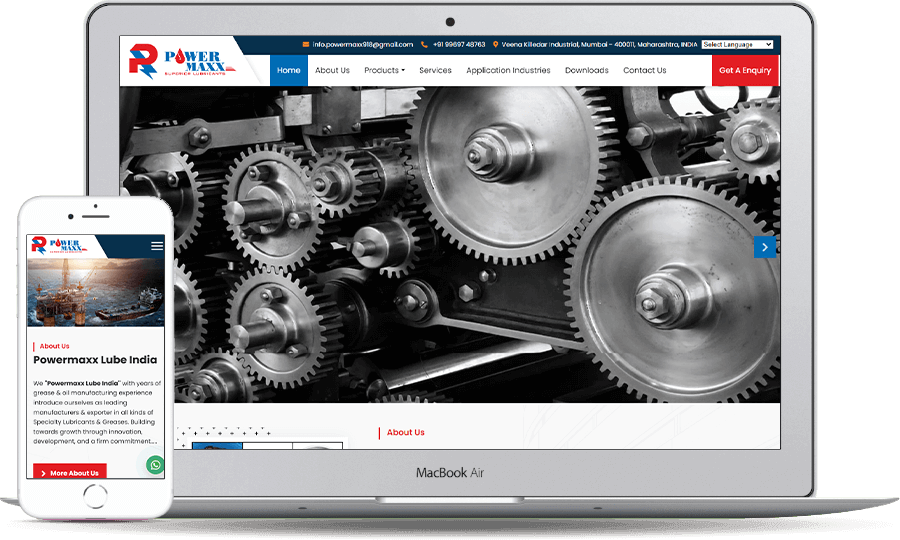Viewport: 900px width, 540px height.
Task: Click the Power Maxx logo on mobile header
Action: point(59,246)
